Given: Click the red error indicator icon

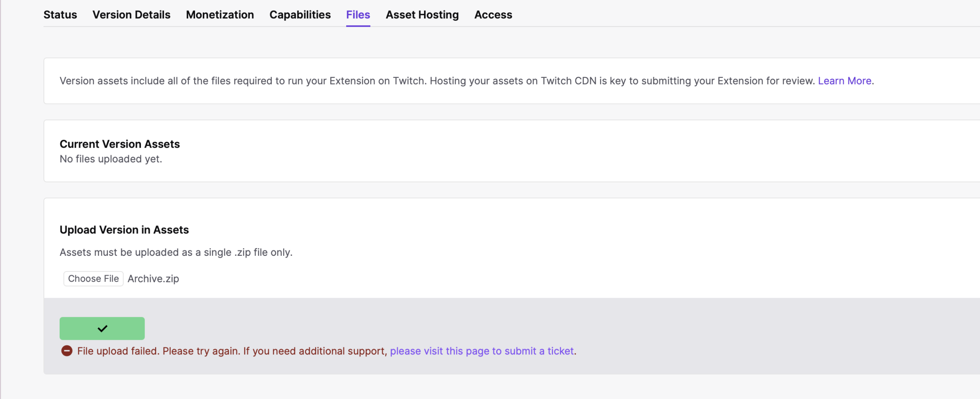Looking at the screenshot, I should (67, 351).
